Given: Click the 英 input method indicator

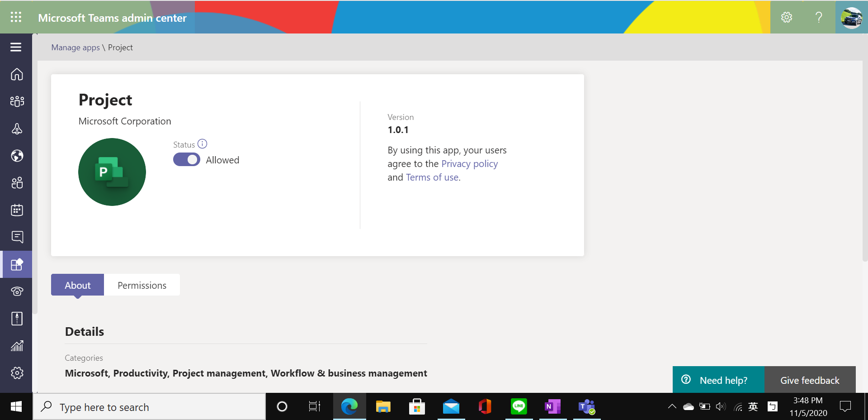Looking at the screenshot, I should click(x=753, y=406).
